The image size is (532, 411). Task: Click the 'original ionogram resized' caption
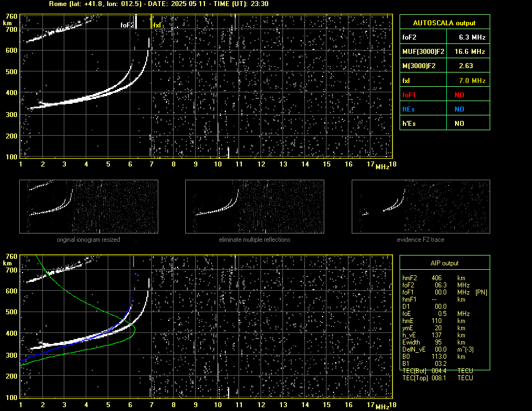tap(88, 240)
